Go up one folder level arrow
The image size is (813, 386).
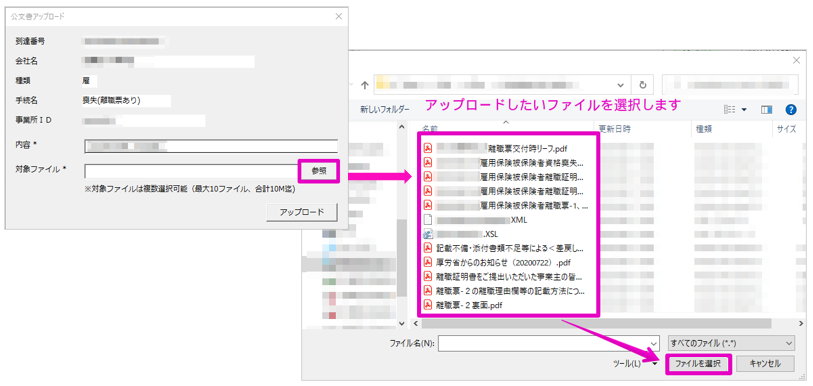[365, 85]
